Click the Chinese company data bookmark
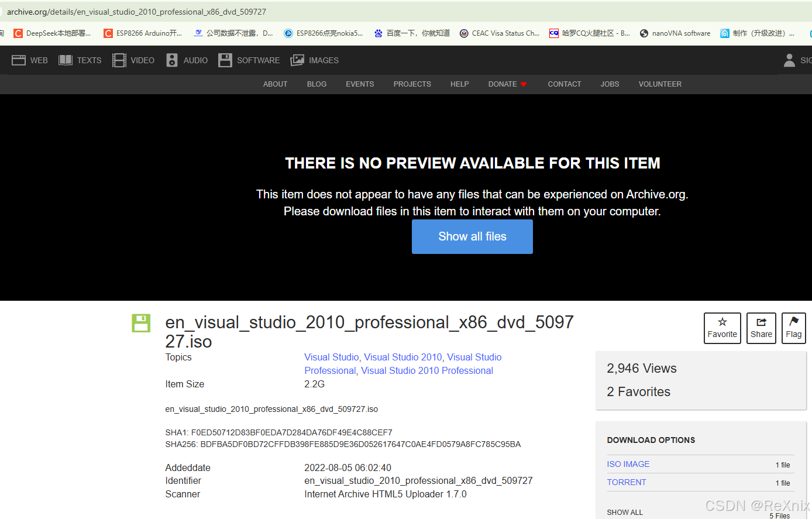This screenshot has width=812, height=519. click(x=234, y=33)
